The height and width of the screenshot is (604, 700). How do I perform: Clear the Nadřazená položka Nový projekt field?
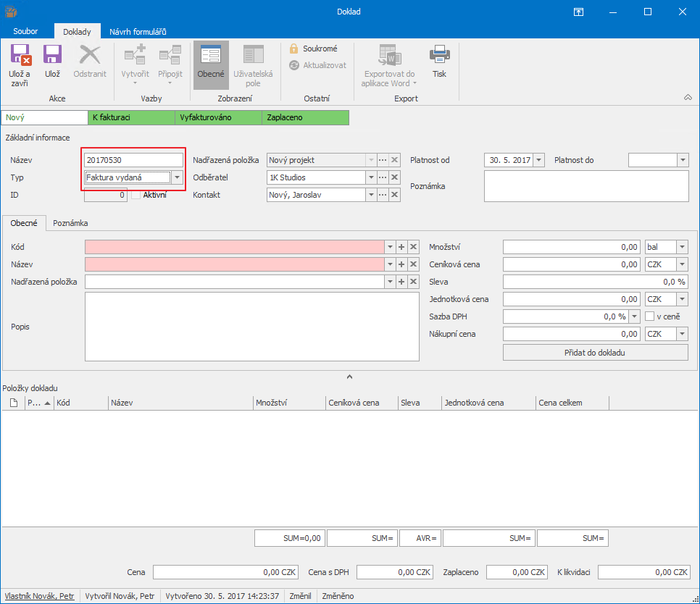tap(395, 160)
